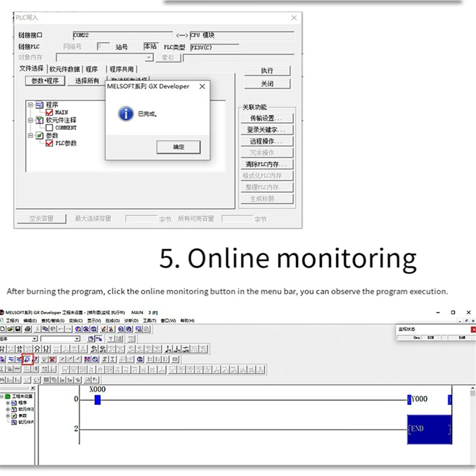Click the Open project folder icon

click(x=10, y=329)
